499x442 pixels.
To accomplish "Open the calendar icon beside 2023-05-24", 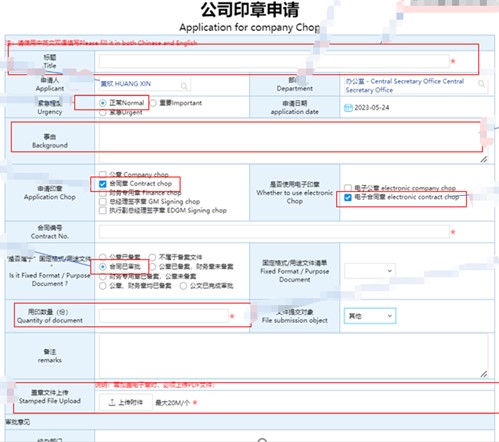I will pos(348,108).
